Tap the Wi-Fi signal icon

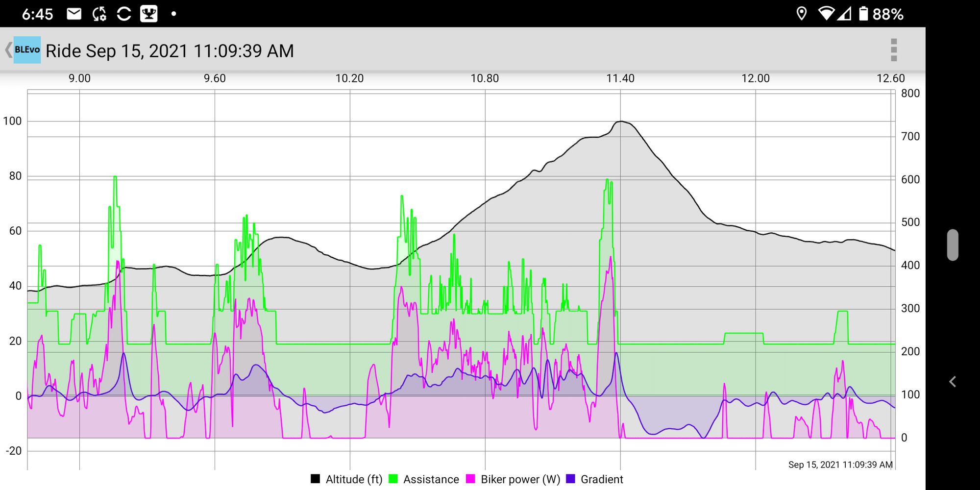point(826,14)
